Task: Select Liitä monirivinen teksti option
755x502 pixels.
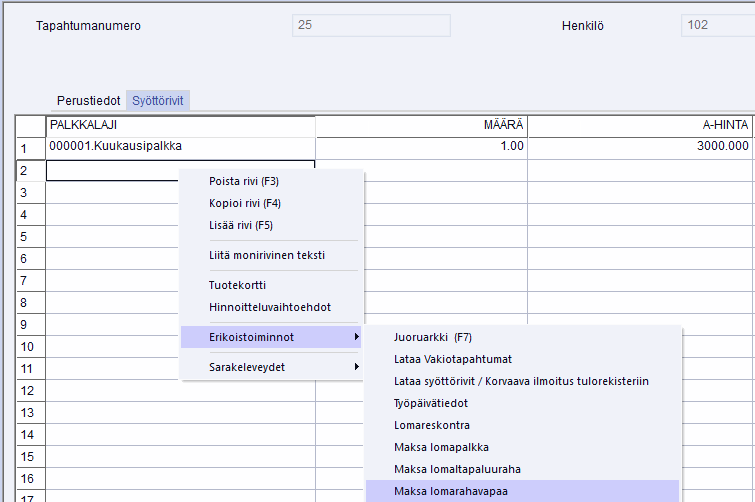Action: click(266, 255)
